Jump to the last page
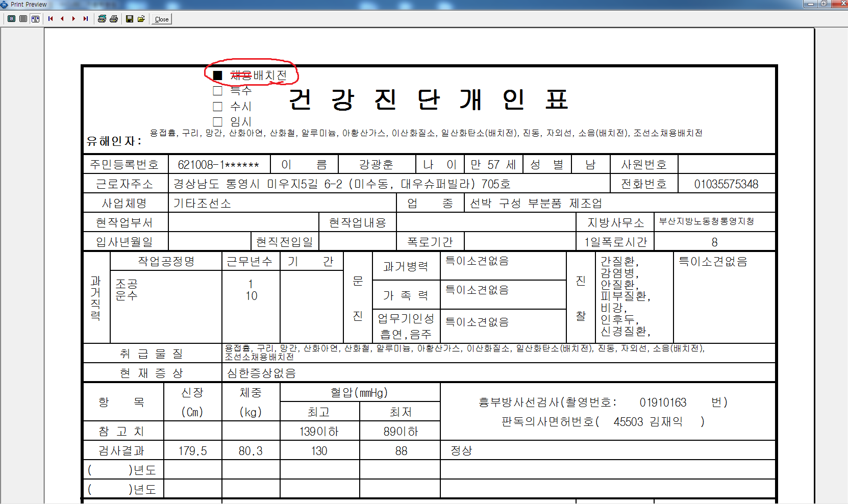848x504 pixels. [x=86, y=19]
